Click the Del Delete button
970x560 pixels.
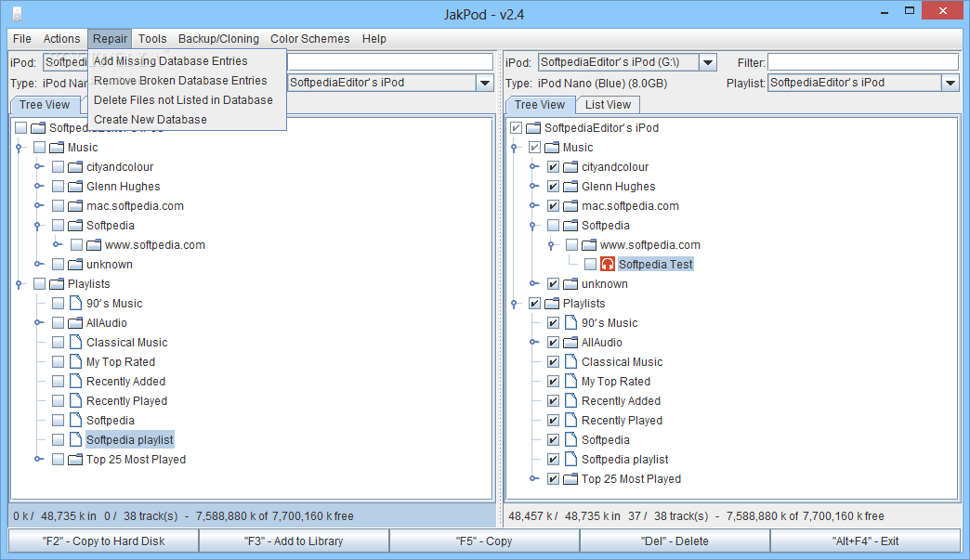[x=675, y=540]
